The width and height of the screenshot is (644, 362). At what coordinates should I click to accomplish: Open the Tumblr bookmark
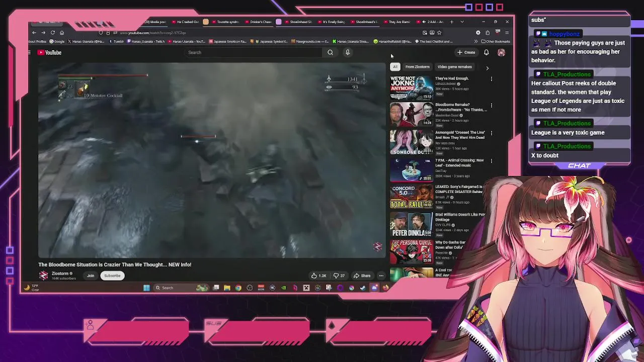point(116,42)
